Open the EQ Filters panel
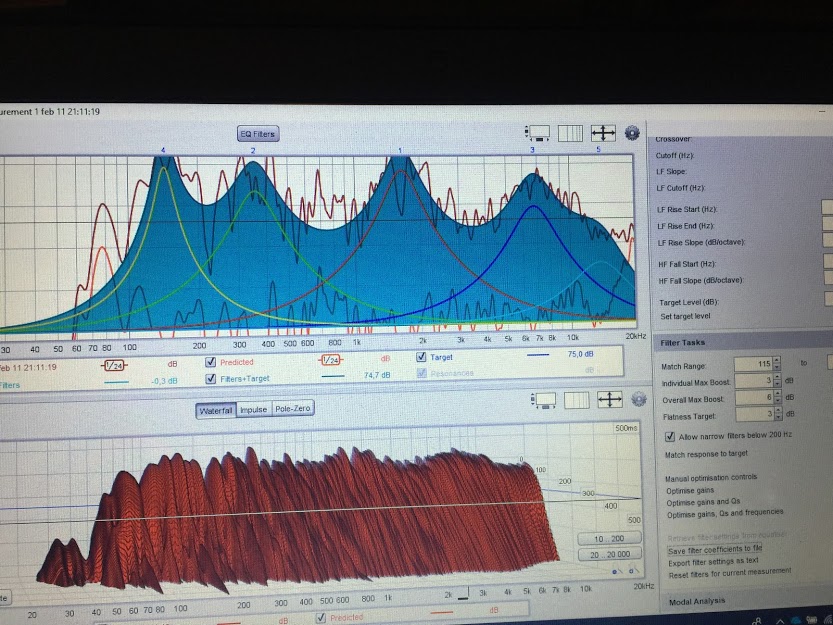The height and width of the screenshot is (625, 833). coord(258,134)
